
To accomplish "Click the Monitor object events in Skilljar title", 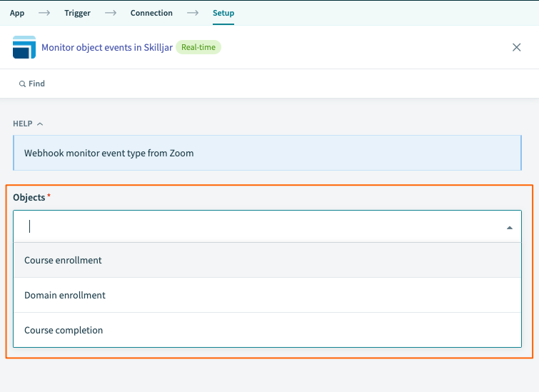I will (106, 47).
